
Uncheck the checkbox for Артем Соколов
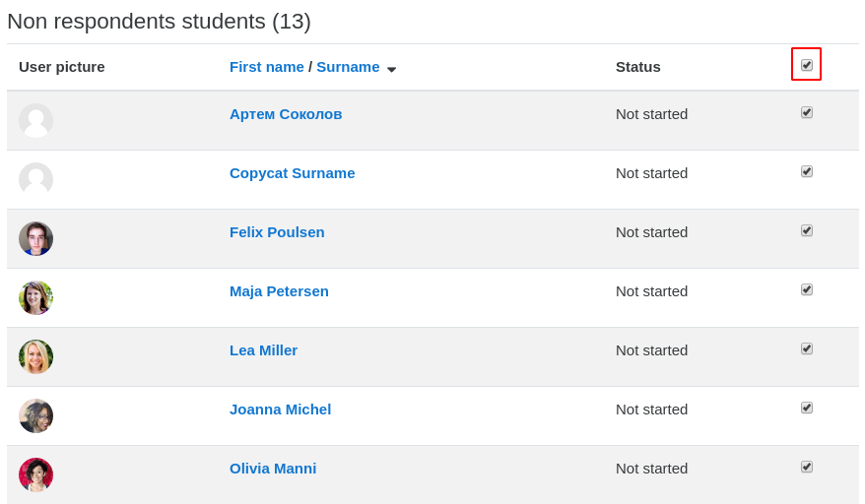point(807,112)
